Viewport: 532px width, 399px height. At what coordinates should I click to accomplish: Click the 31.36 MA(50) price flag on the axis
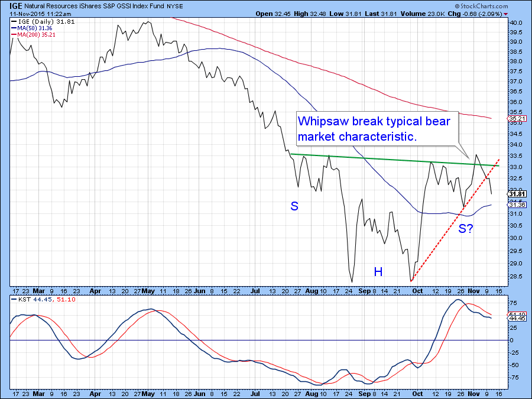[x=517, y=205]
